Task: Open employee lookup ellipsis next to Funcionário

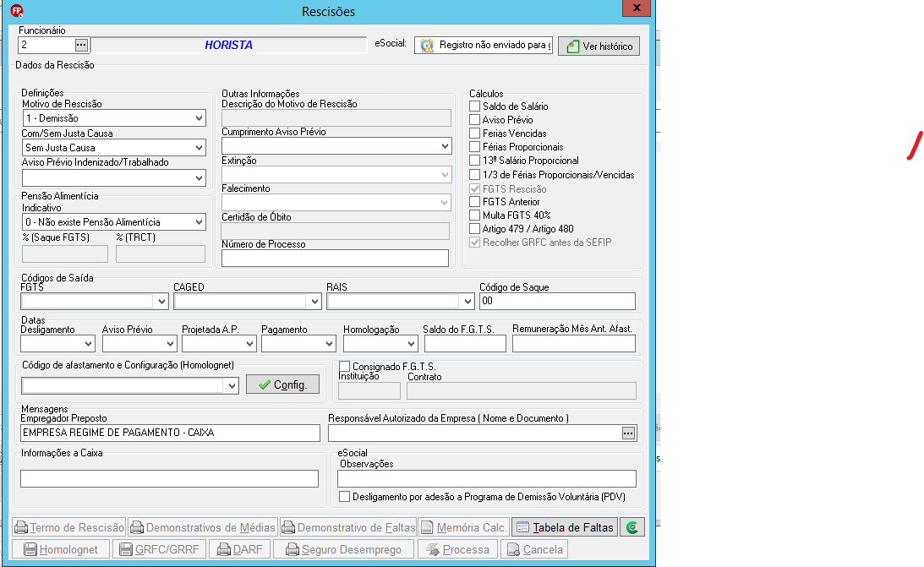Action: (81, 45)
